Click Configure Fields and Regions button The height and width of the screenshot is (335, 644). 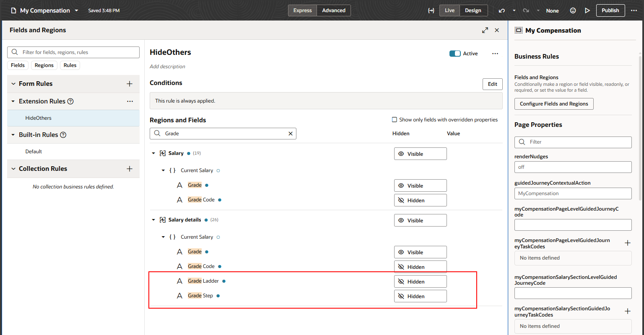554,104
